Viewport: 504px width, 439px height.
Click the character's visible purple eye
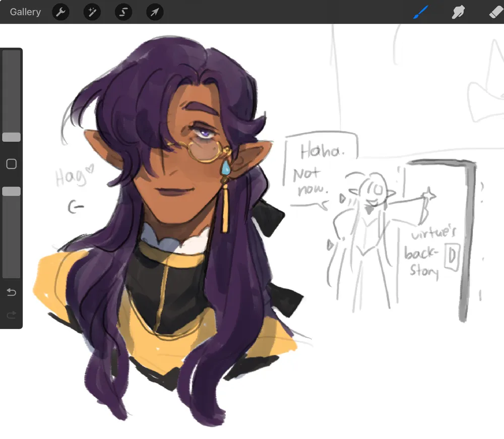coord(205,133)
